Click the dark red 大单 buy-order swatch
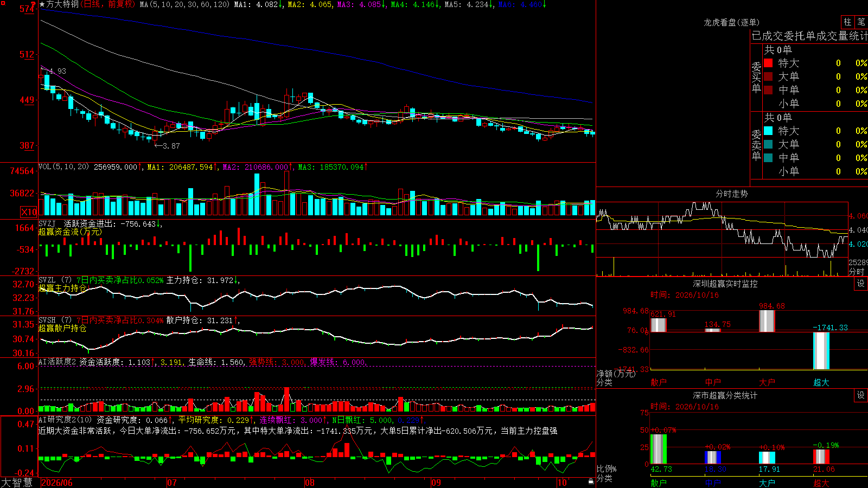Screen dimensions: 868x488 click(768, 76)
